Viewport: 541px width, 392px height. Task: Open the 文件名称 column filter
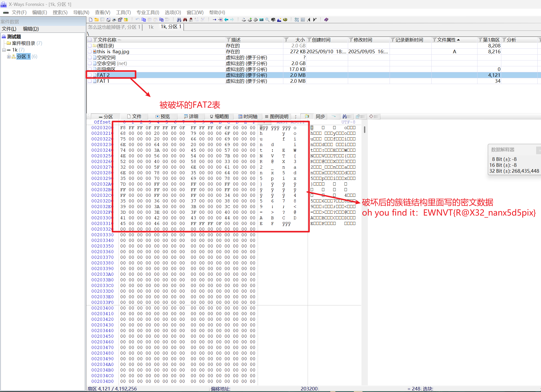coord(95,40)
